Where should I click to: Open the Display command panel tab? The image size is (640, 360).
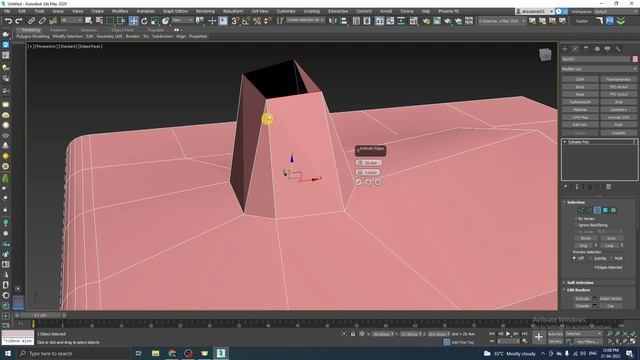point(608,49)
